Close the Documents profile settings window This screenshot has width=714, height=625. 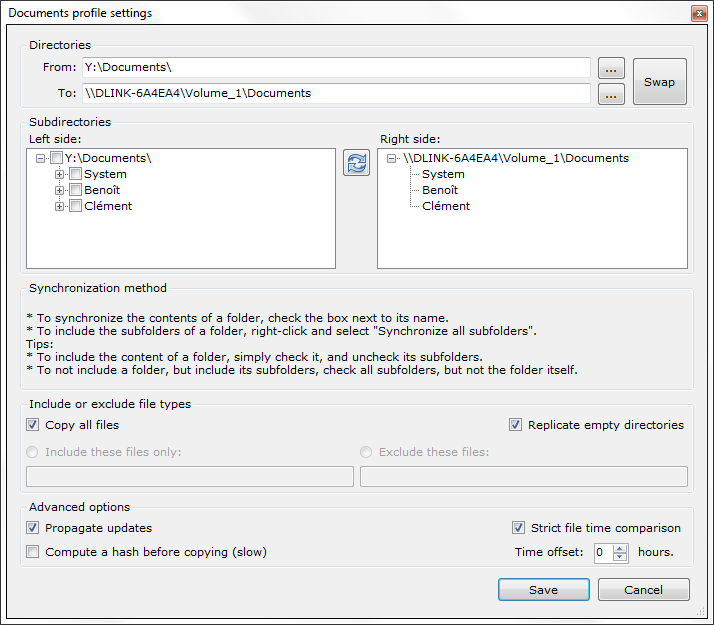coord(698,13)
